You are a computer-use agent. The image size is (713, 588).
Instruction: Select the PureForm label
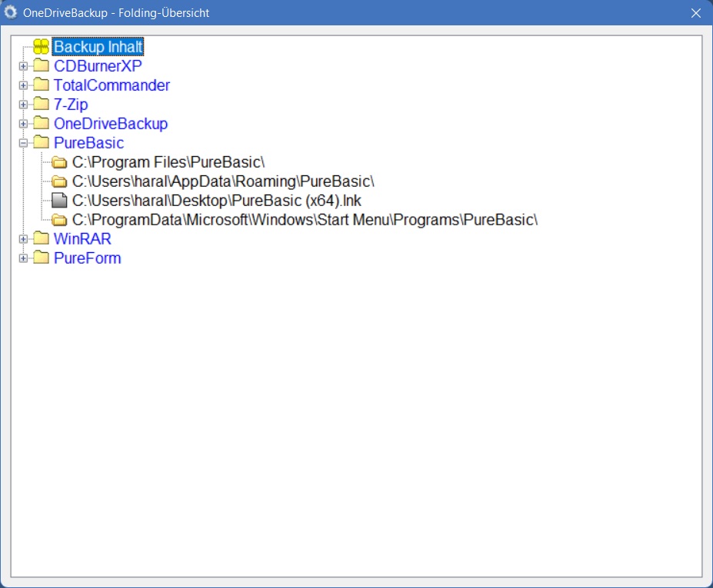click(88, 258)
